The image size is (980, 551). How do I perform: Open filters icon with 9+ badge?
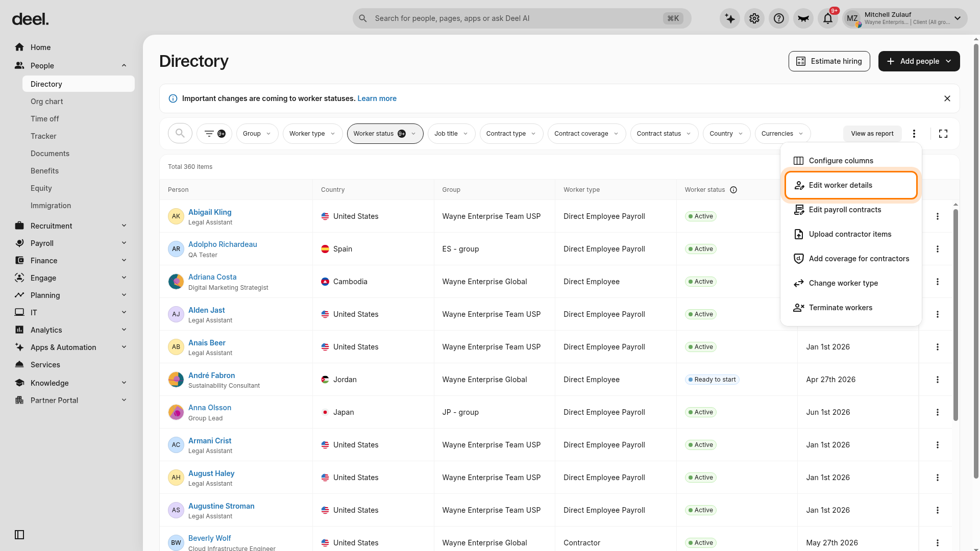(214, 134)
